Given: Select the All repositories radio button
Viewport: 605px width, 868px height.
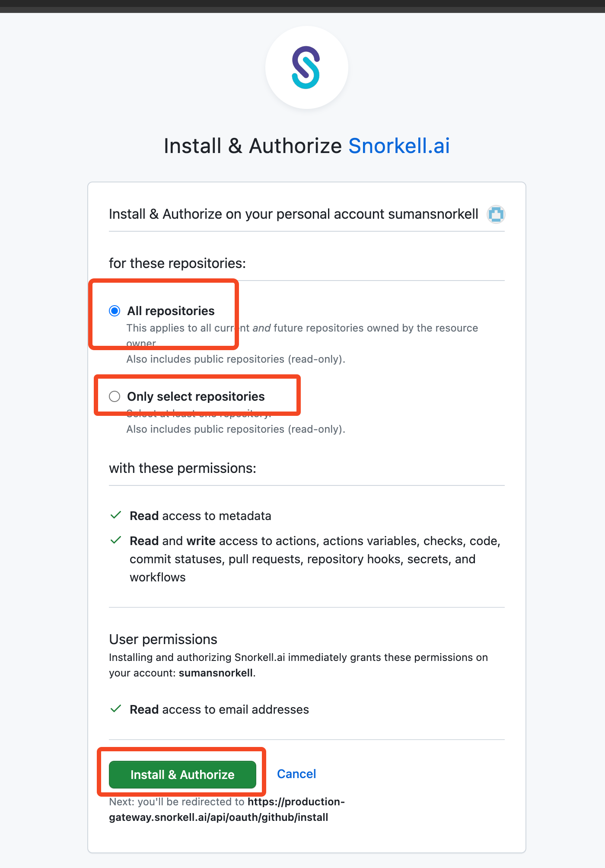Looking at the screenshot, I should (115, 311).
